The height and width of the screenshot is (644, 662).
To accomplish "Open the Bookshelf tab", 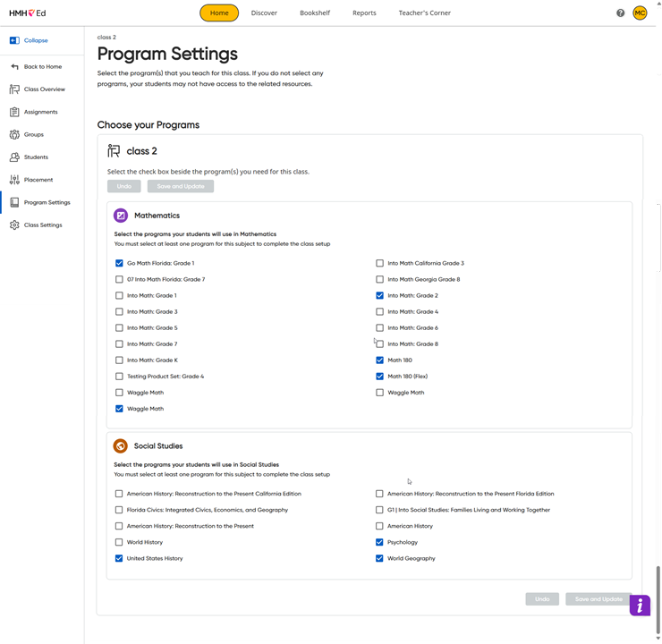I will 315,13.
